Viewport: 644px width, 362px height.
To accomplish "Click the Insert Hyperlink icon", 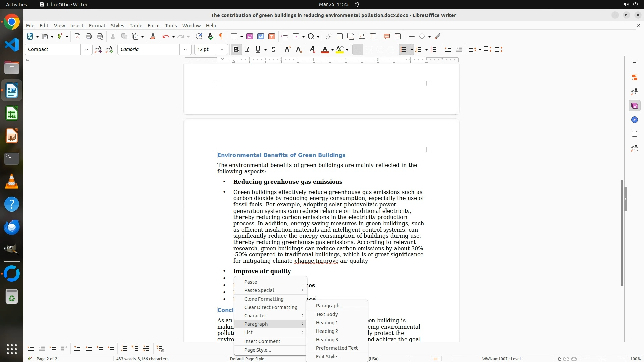I will tap(329, 37).
